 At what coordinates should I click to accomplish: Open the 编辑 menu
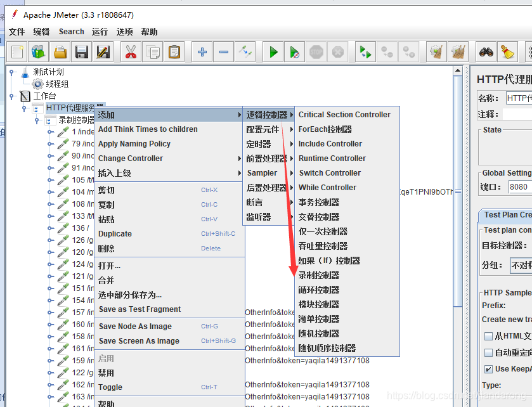click(41, 32)
